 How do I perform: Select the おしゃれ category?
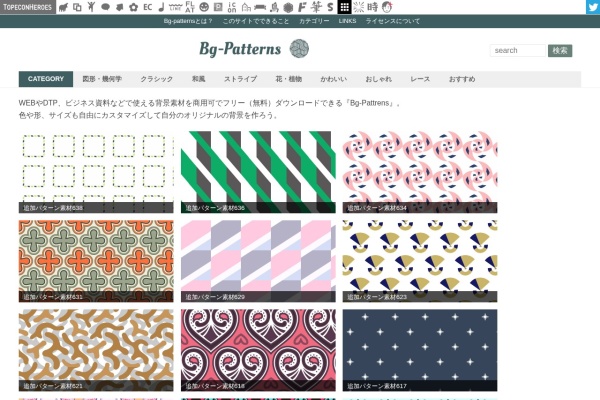(378, 79)
